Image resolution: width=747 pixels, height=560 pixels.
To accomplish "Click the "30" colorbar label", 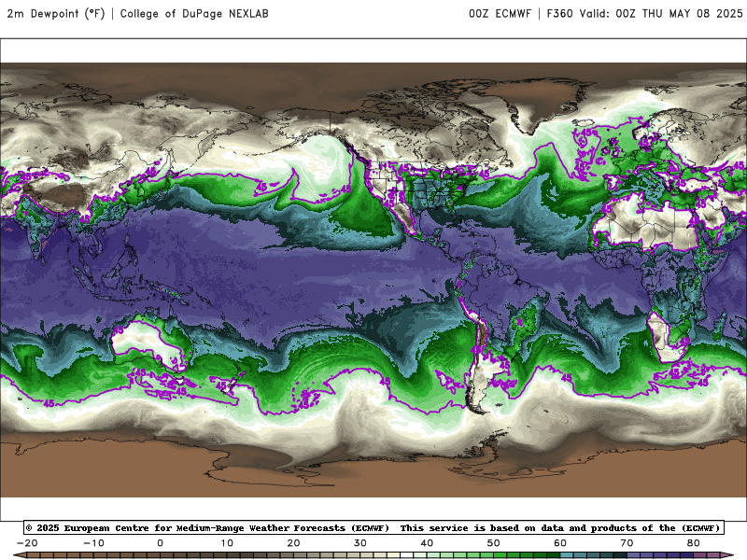I will (360, 543).
